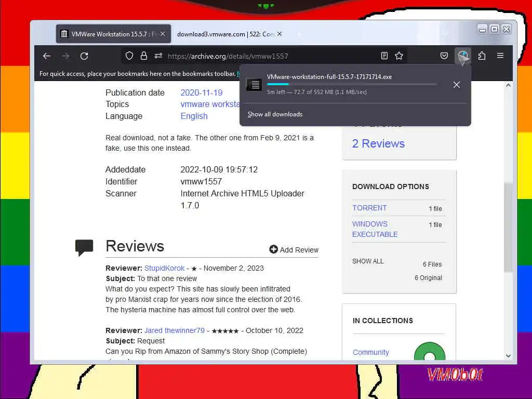Screen dimensions: 532x399
Task: Open the tracking protection shield icon
Action: [x=129, y=56]
